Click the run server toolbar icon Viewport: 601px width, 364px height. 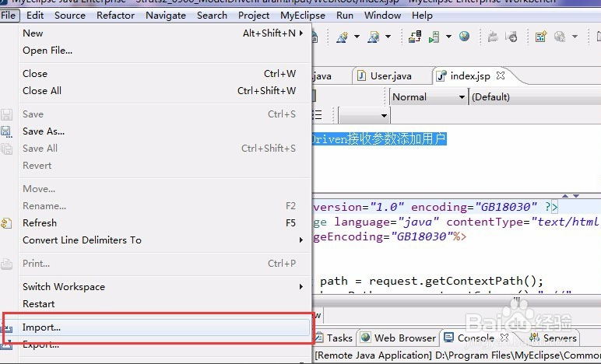[x=434, y=37]
